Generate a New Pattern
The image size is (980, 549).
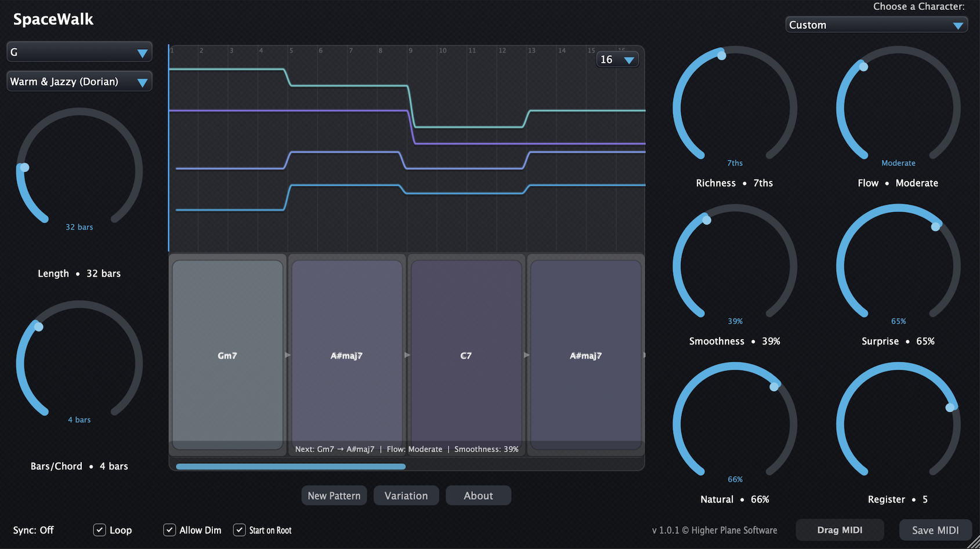334,496
